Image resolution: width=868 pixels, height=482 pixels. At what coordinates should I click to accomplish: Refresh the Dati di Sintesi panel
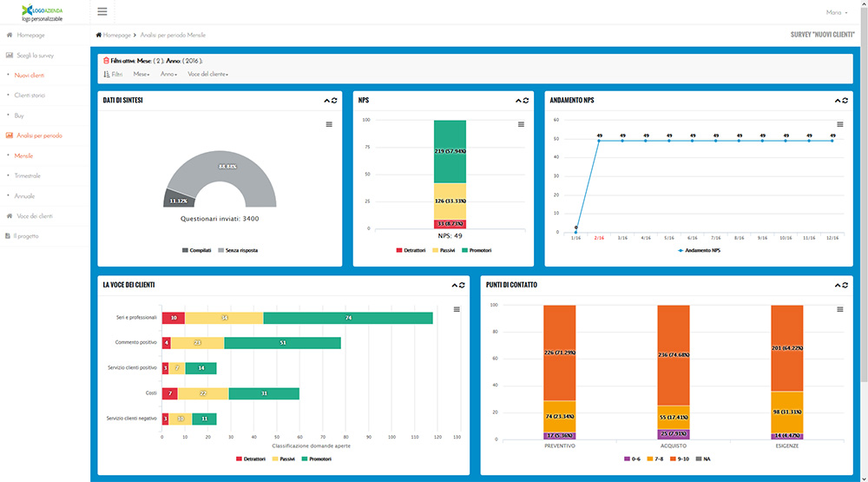click(335, 101)
